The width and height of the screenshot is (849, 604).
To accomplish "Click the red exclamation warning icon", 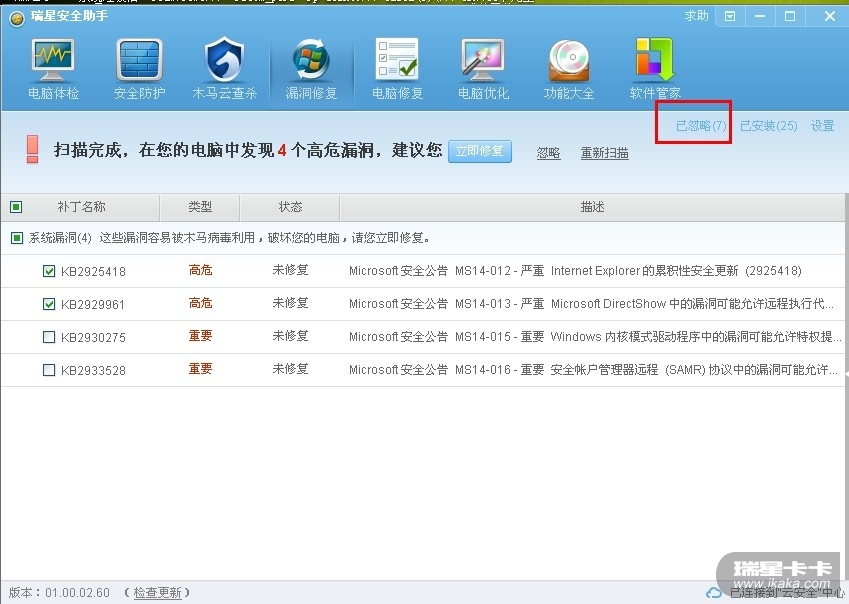I will coord(32,149).
